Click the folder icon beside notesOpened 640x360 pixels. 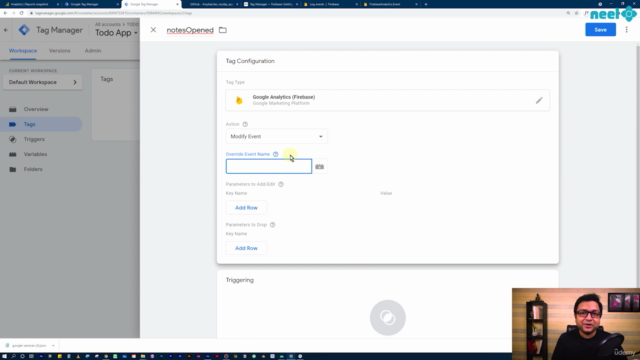click(x=223, y=30)
